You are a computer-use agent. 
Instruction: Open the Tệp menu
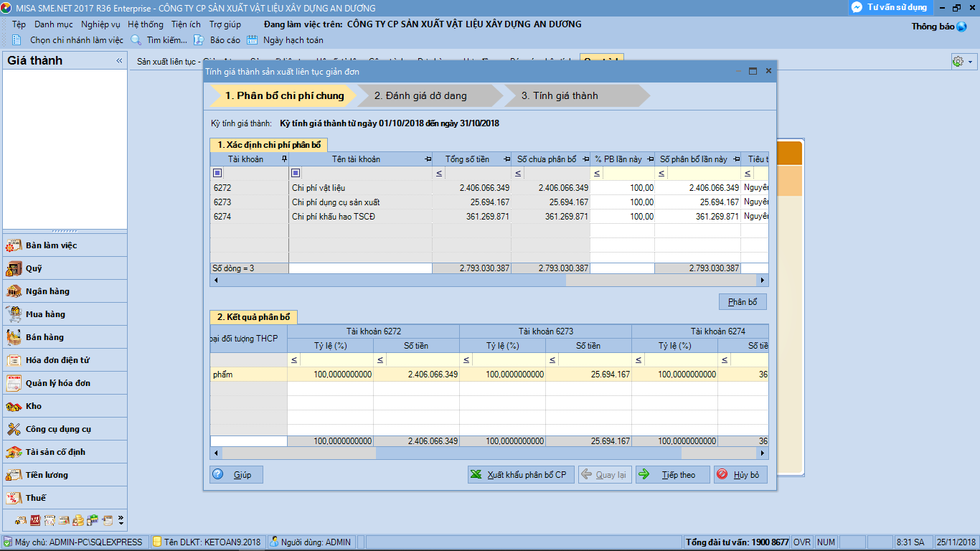19,24
